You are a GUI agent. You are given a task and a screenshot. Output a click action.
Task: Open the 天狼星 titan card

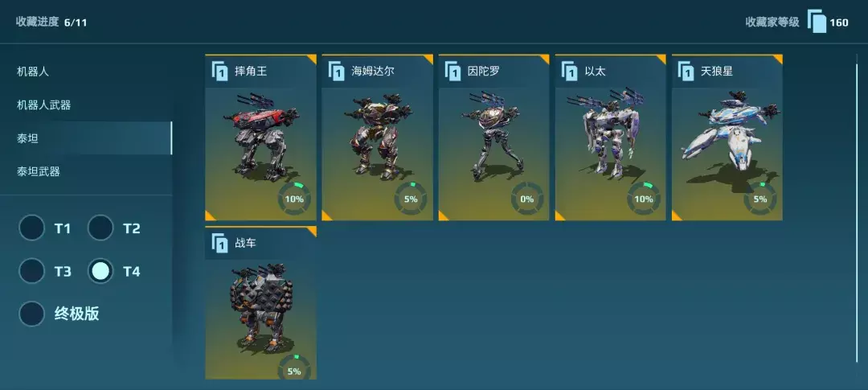point(727,138)
